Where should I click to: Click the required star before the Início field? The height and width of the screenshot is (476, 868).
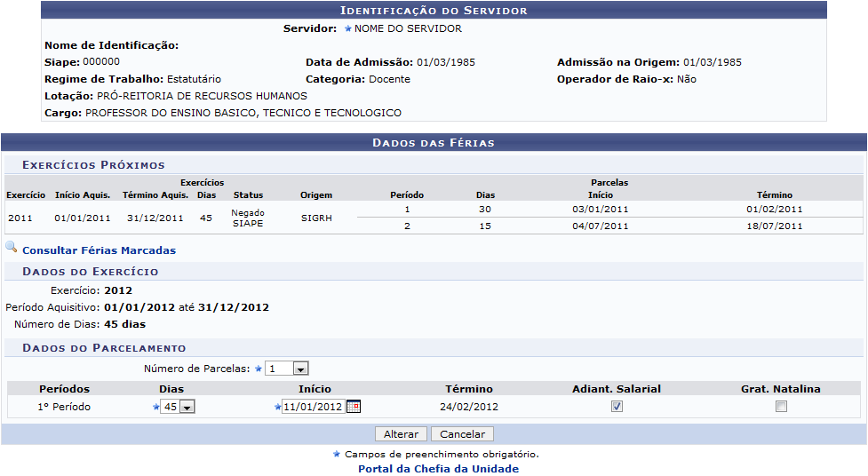(277, 407)
